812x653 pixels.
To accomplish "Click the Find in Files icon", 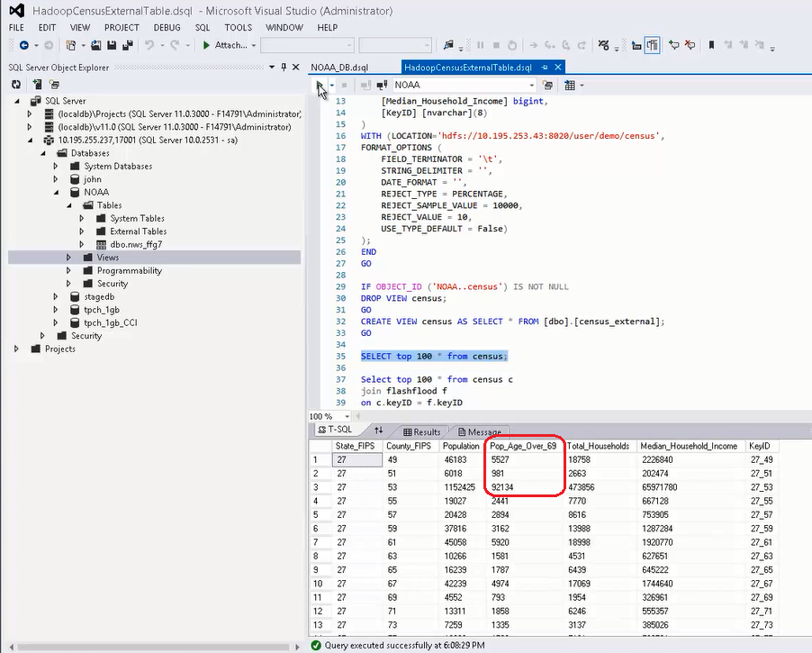I will pyautogui.click(x=448, y=46).
